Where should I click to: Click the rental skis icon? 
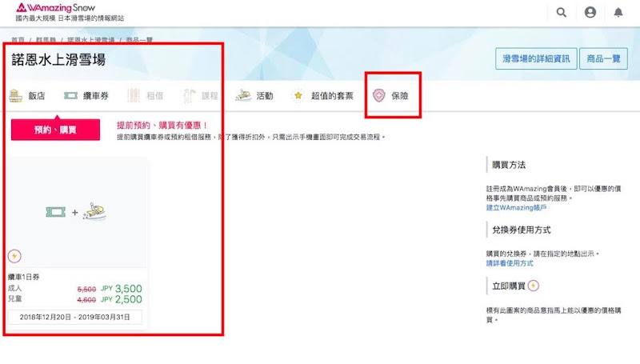coord(134,96)
